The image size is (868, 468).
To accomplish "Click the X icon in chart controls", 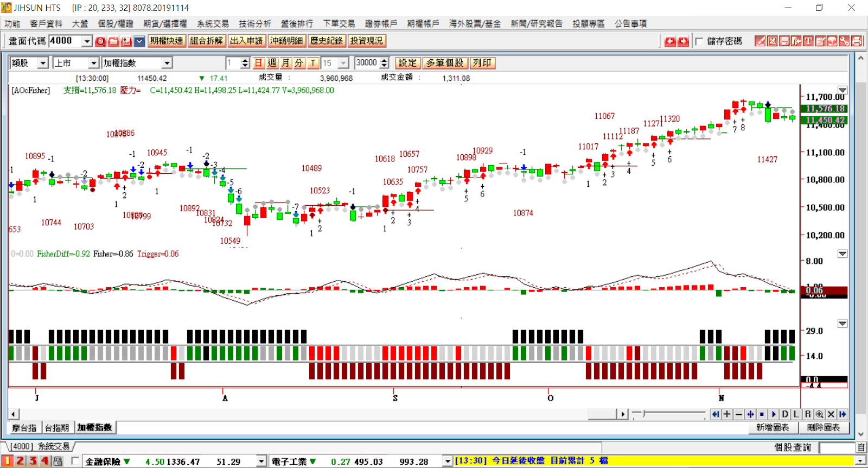I will pyautogui.click(x=831, y=414).
